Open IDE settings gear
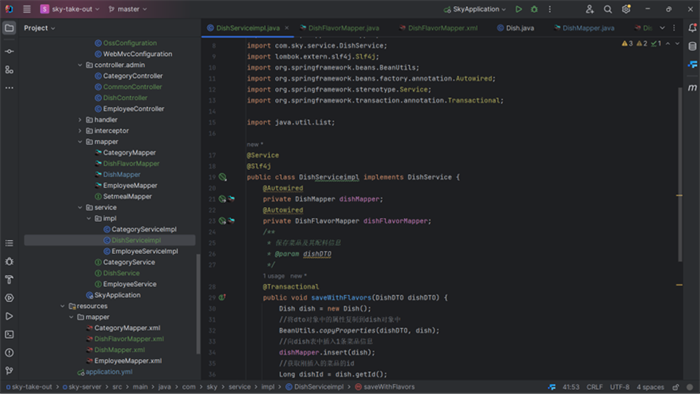700x394 pixels. pyautogui.click(x=626, y=9)
